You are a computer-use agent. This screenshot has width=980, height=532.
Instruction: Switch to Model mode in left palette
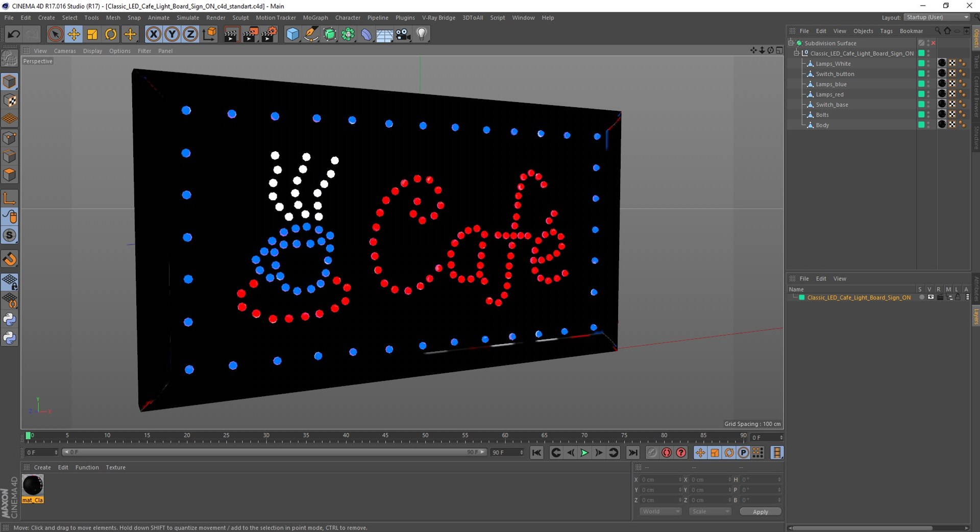coord(10,82)
